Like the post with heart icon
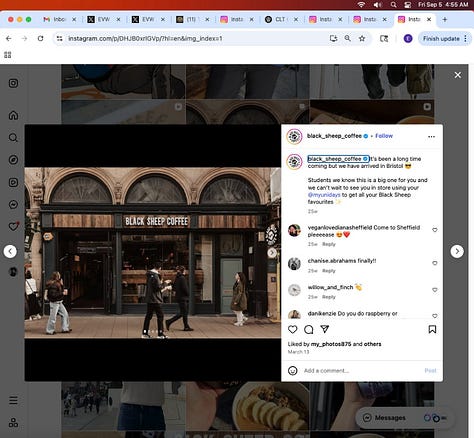 coord(293,329)
